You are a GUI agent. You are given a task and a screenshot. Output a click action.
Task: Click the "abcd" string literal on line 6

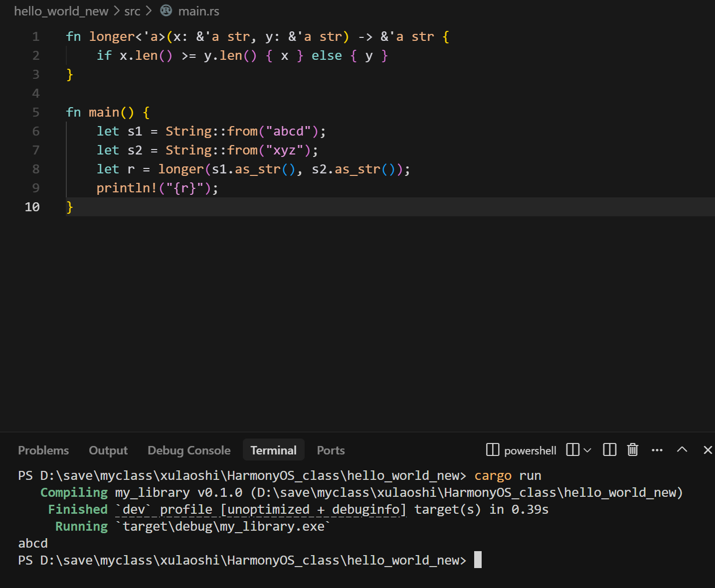click(289, 132)
